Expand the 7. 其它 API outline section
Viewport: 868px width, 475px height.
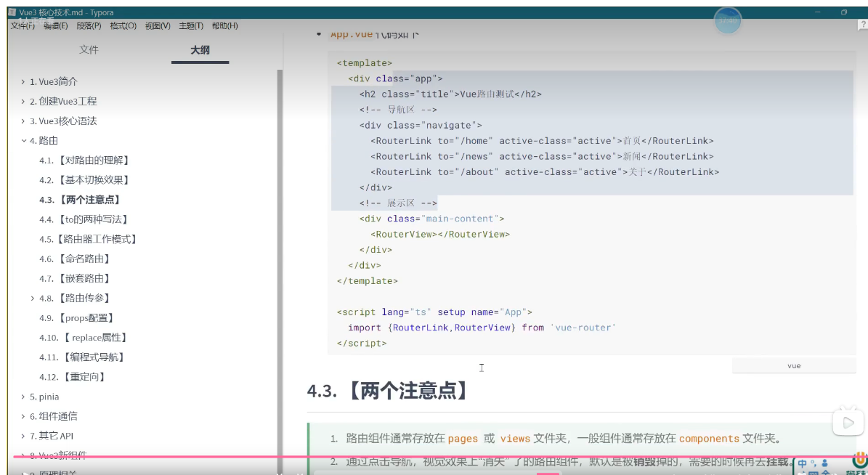(23, 437)
